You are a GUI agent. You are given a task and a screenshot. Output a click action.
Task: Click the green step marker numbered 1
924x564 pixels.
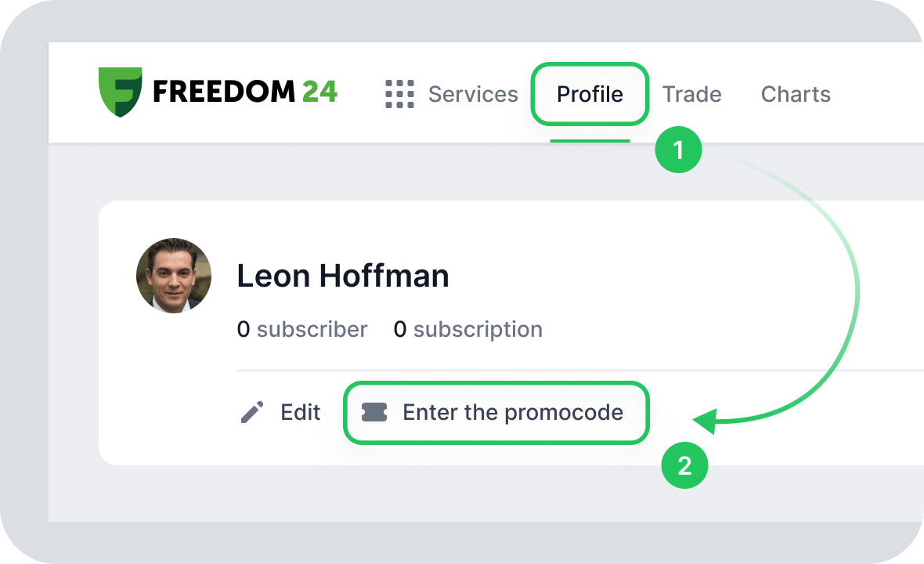pos(678,150)
